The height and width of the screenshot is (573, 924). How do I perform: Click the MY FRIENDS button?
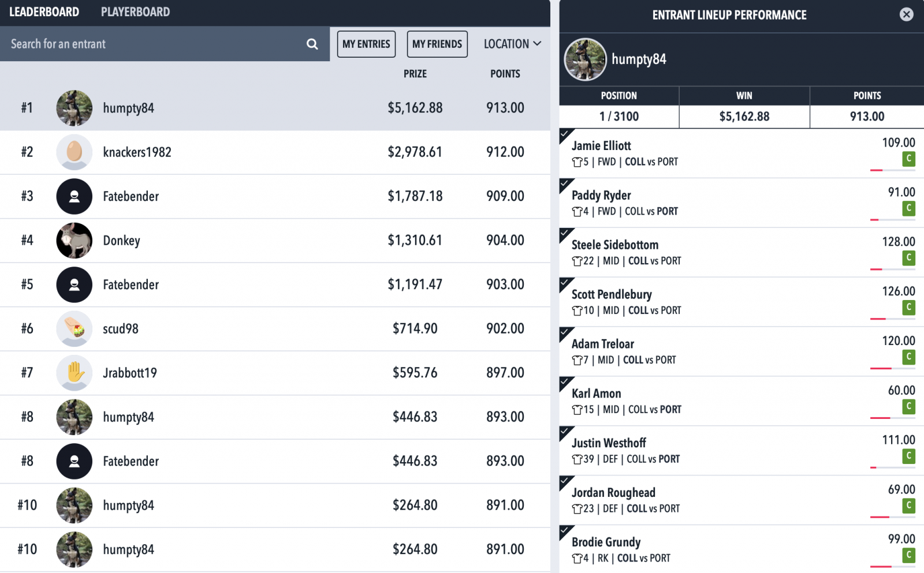click(x=437, y=44)
